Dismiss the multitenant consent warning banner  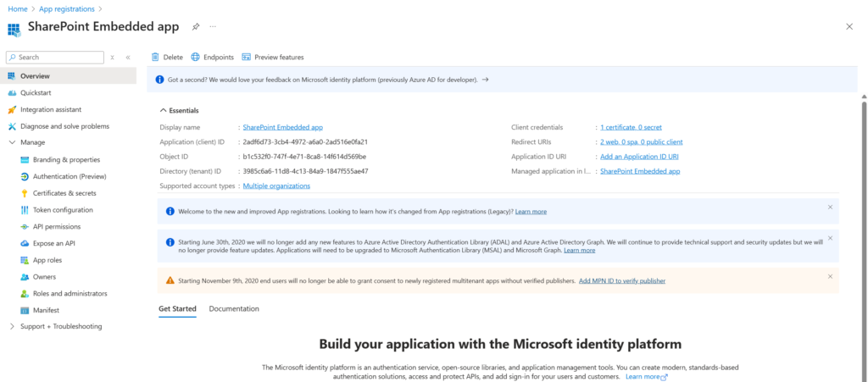click(830, 276)
